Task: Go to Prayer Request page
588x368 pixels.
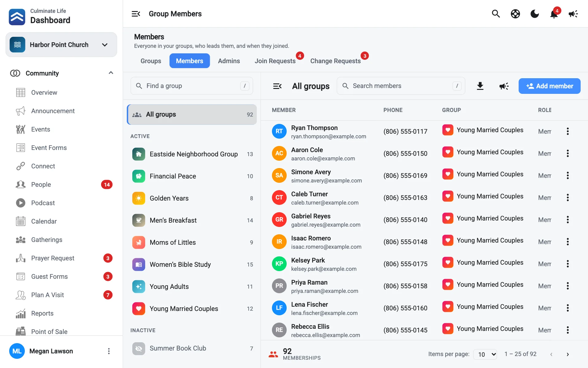Action: 61,258
